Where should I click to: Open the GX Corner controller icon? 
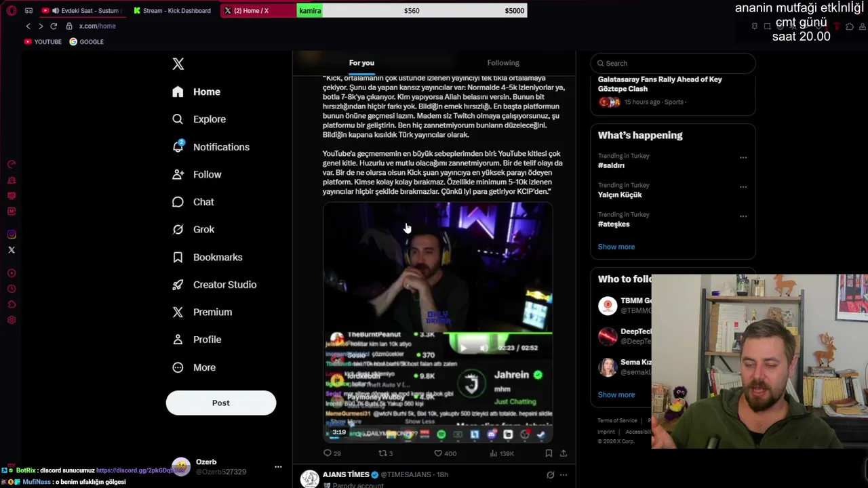click(29, 11)
